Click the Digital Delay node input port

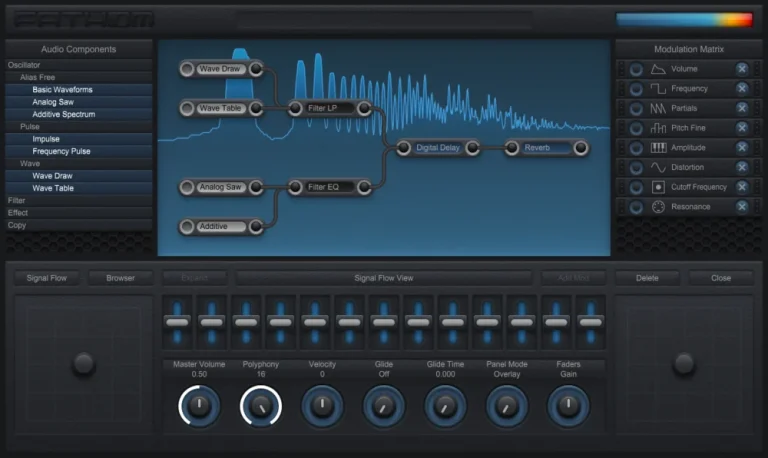tap(404, 147)
